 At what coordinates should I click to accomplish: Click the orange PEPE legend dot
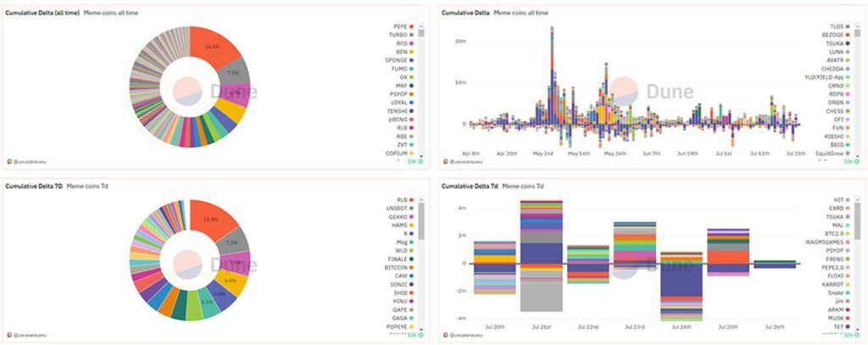(411, 27)
